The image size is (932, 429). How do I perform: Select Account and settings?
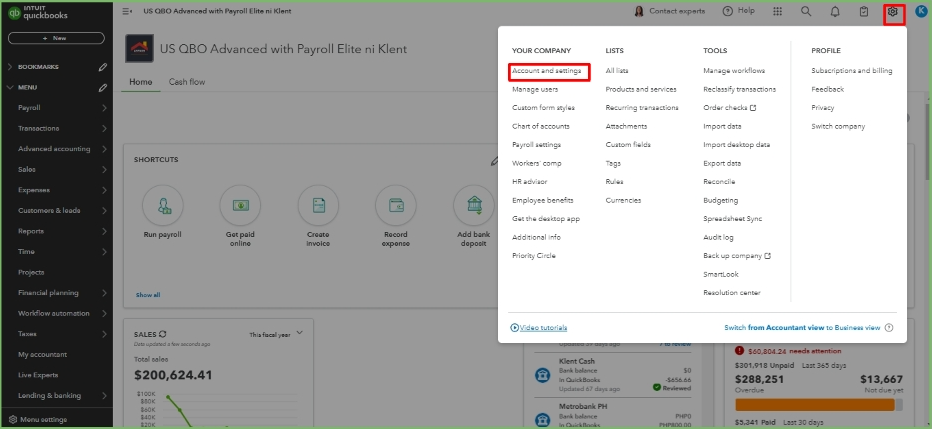(546, 71)
